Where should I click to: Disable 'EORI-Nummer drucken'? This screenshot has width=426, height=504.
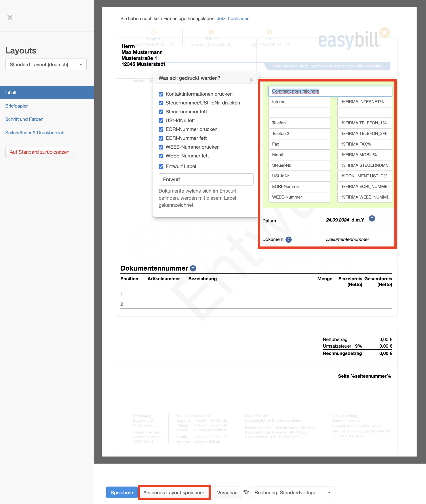point(161,130)
